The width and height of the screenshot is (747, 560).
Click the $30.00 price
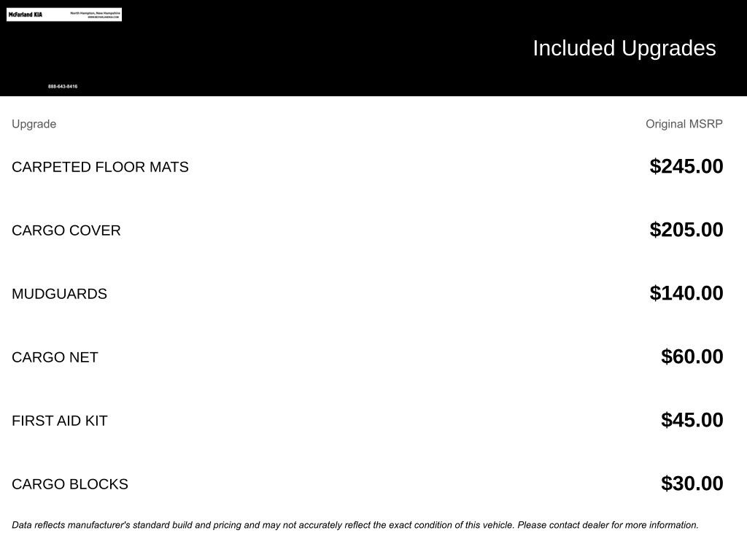point(692,483)
